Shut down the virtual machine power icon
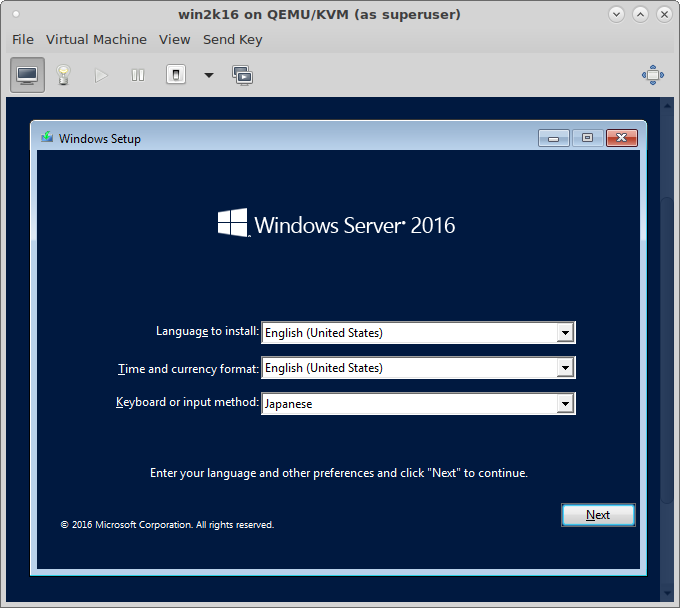Screen dimensions: 680x608 point(176,75)
